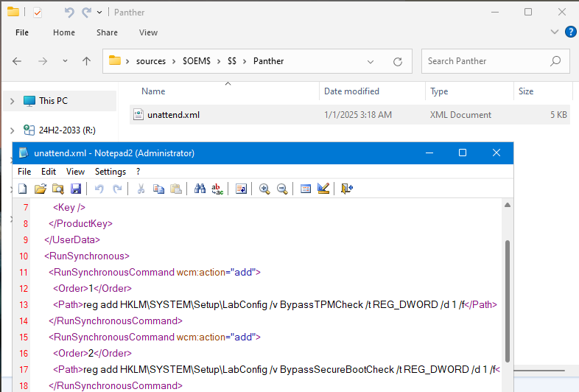Sort by Date modified column header
This screenshot has height=392, width=579.
(x=351, y=91)
